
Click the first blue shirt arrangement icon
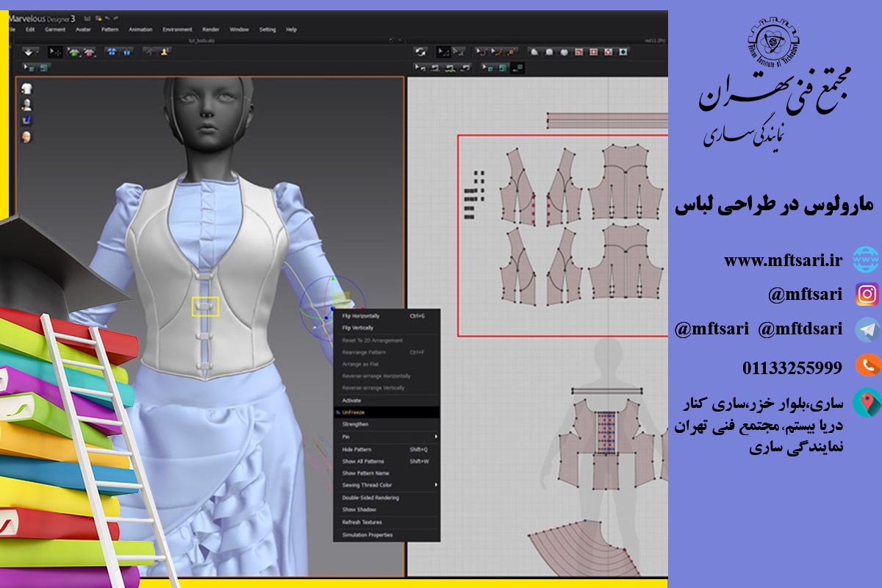112,52
